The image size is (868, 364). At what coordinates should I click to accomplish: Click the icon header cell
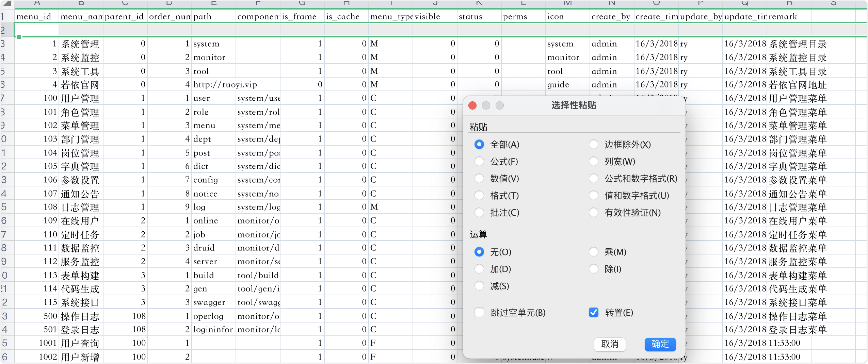point(567,16)
